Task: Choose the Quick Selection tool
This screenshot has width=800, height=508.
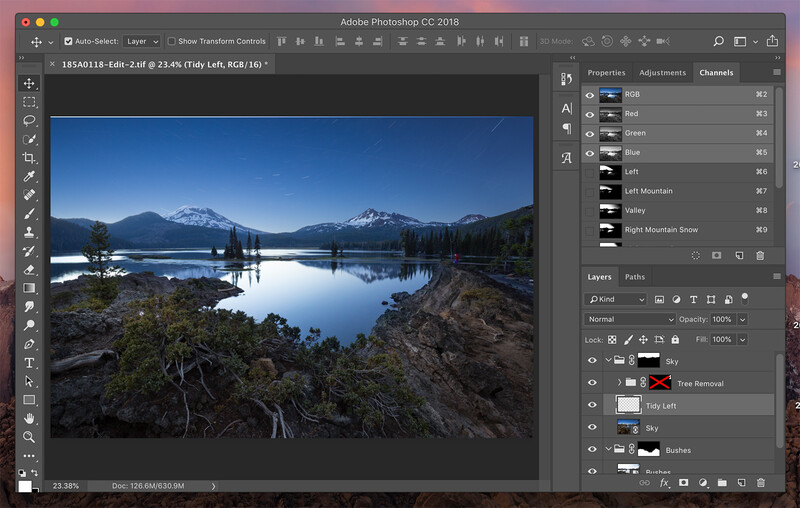Action: (x=29, y=139)
